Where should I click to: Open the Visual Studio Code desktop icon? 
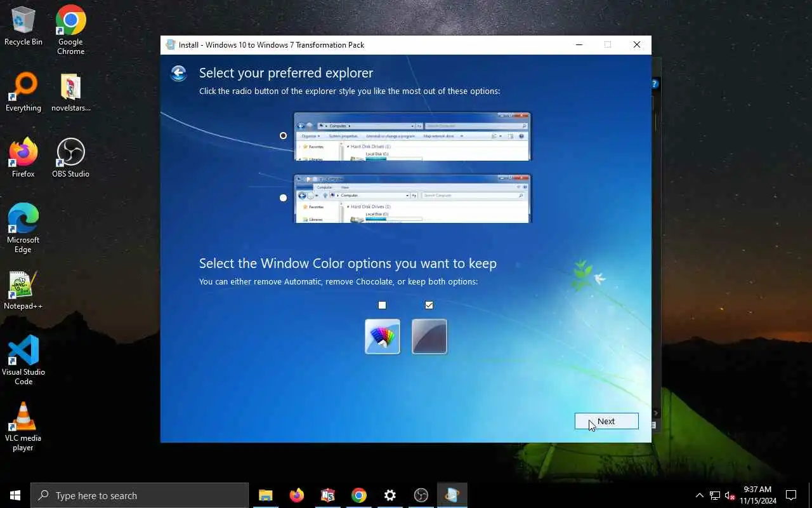point(23,360)
